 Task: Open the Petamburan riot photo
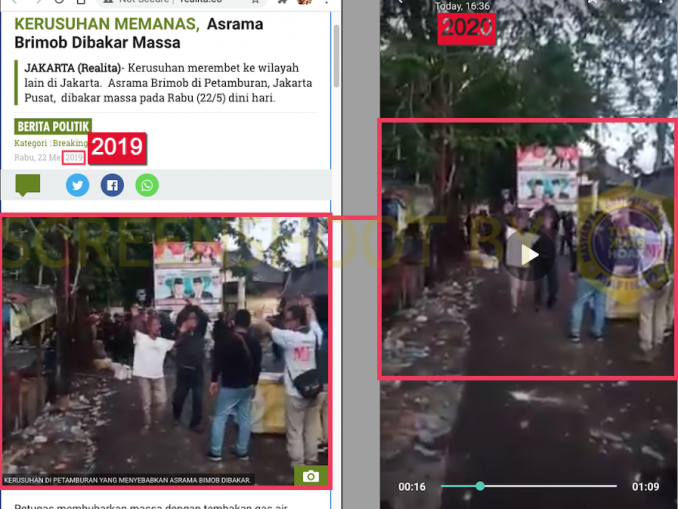tap(166, 350)
